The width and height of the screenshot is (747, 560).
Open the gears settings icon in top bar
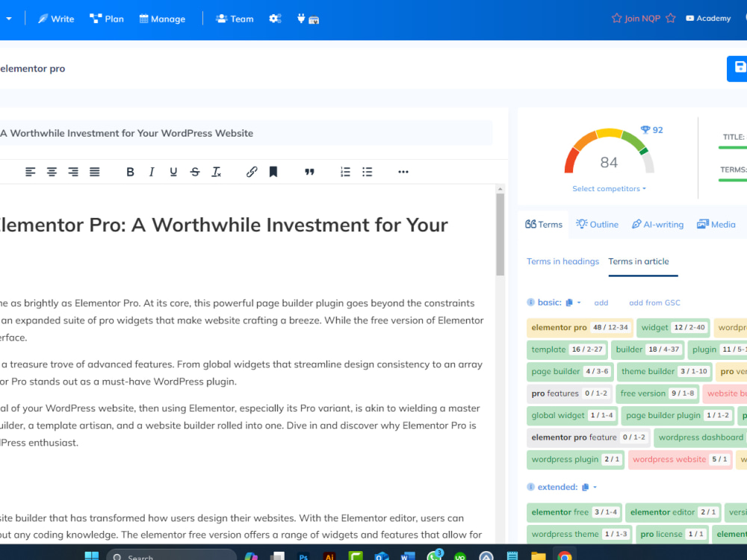point(275,19)
